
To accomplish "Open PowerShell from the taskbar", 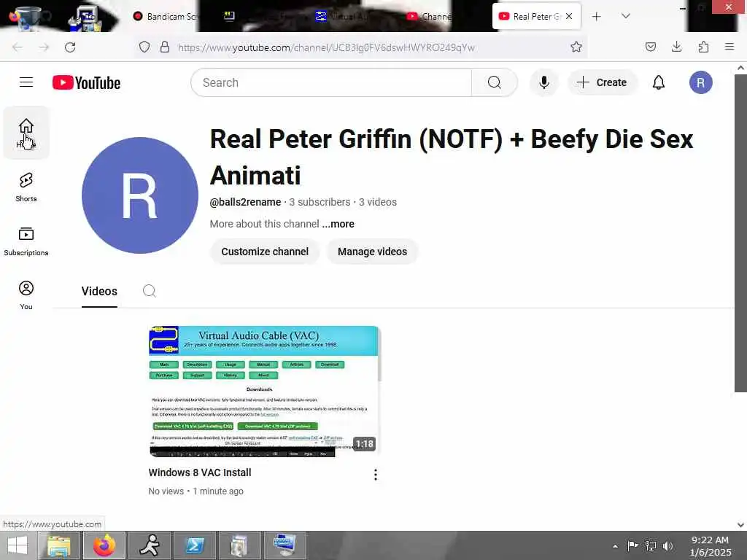I will coord(195,545).
